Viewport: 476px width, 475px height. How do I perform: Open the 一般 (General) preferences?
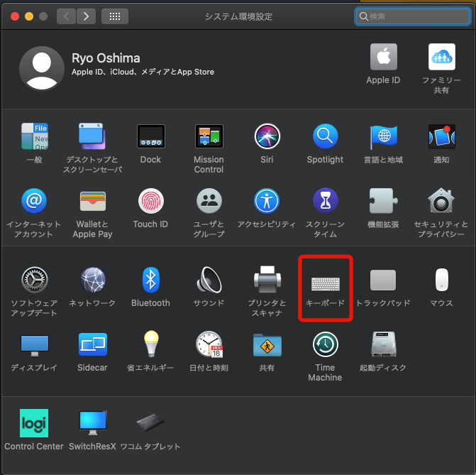[35, 136]
